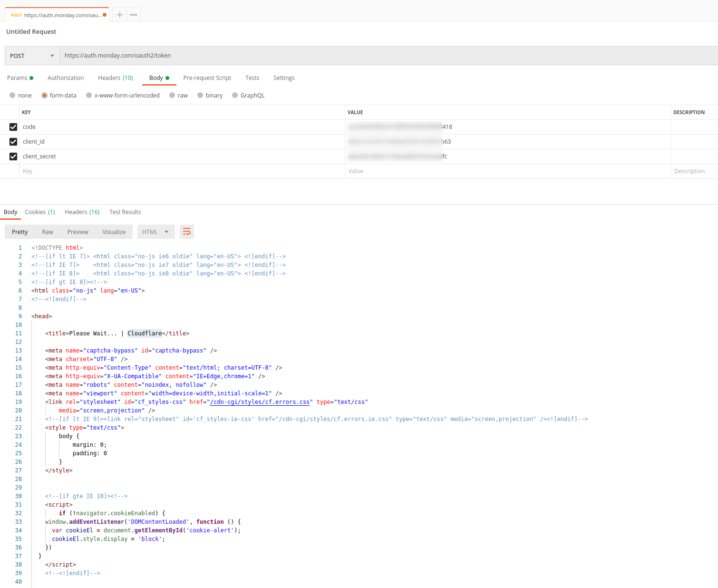
Task: Open the Test Results tab
Action: click(x=125, y=212)
